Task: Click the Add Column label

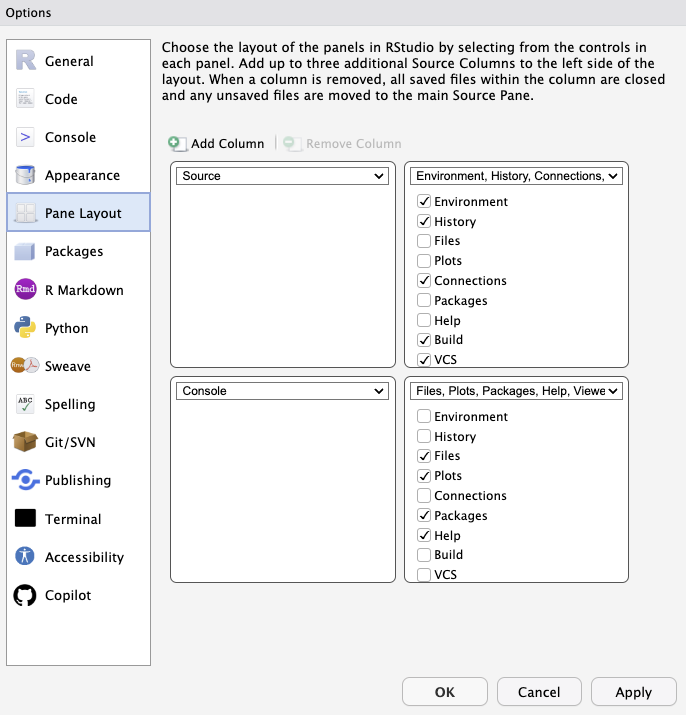Action: point(228,144)
